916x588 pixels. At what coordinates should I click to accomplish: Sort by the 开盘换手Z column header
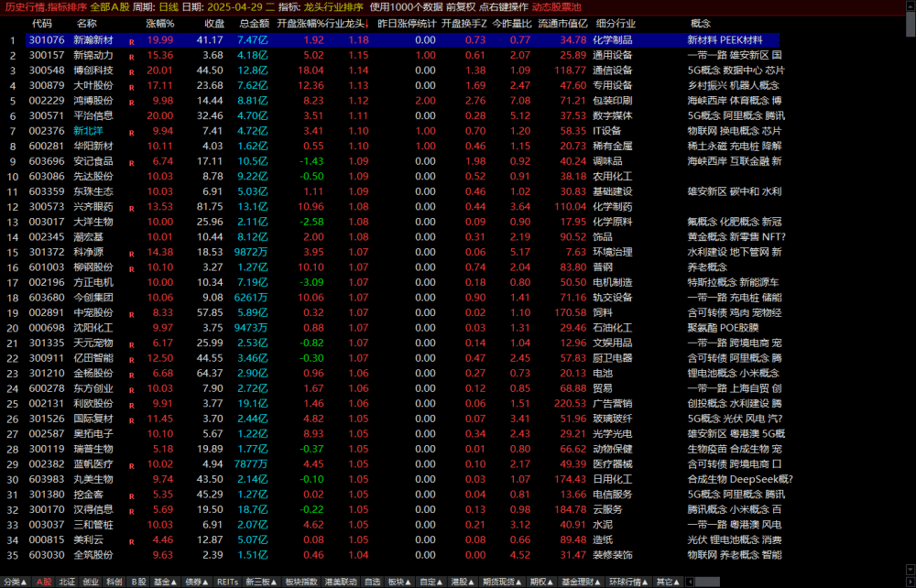pyautogui.click(x=463, y=24)
